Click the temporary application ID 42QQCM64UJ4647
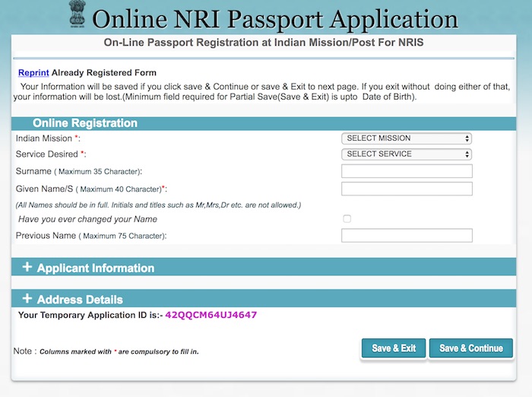 coord(211,315)
